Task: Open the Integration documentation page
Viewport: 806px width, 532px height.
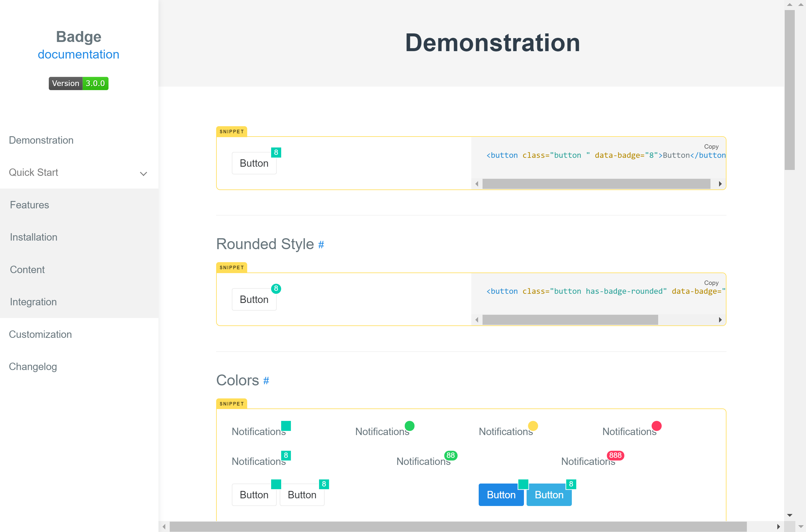Action: pyautogui.click(x=33, y=302)
